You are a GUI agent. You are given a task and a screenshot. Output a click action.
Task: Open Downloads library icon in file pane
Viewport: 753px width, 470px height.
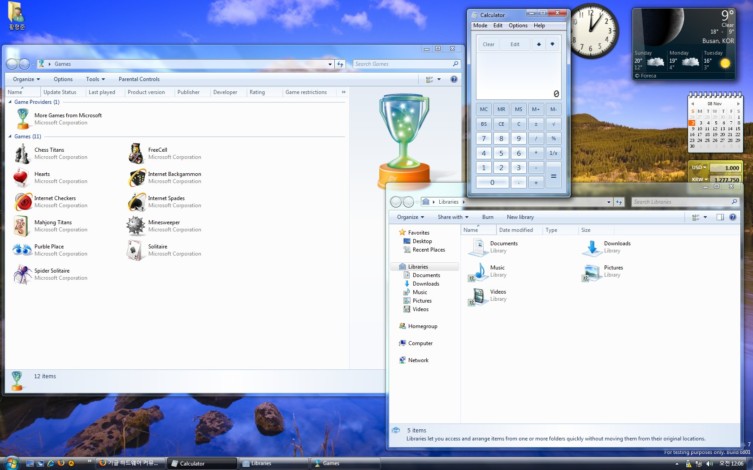coord(592,248)
